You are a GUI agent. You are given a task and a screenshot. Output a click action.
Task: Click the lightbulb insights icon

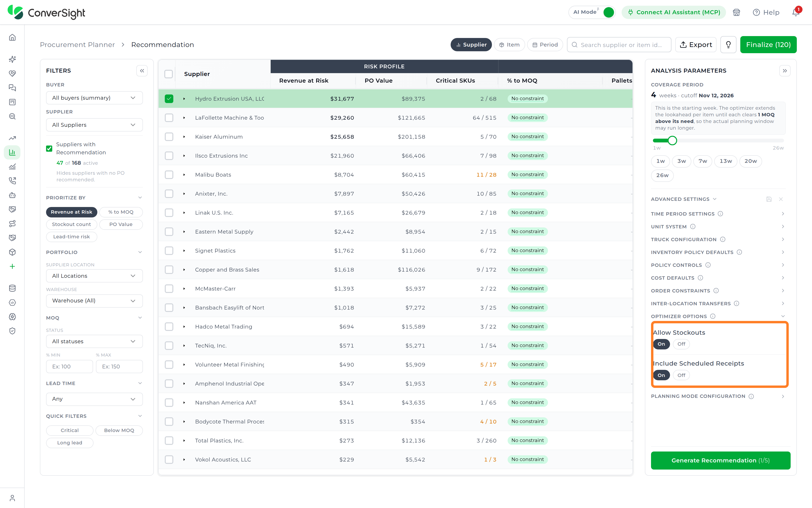point(728,45)
